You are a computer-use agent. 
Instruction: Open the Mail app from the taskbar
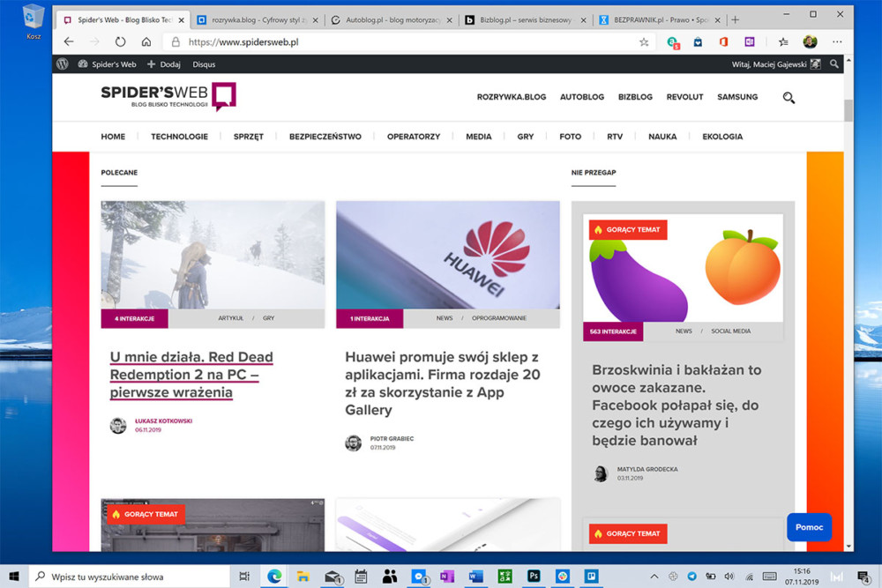(333, 577)
